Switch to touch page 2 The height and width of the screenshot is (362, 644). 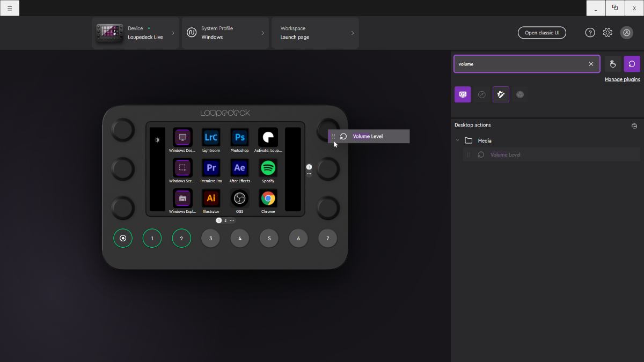[225, 220]
